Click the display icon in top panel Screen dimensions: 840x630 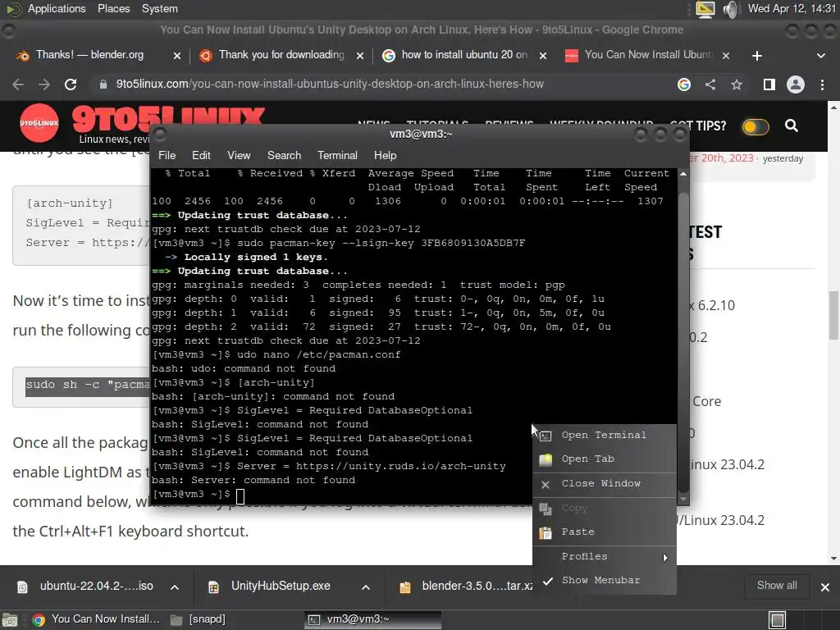pos(705,9)
